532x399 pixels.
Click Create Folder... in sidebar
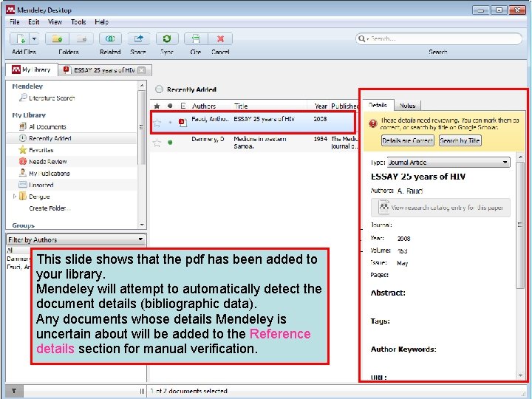coord(50,208)
